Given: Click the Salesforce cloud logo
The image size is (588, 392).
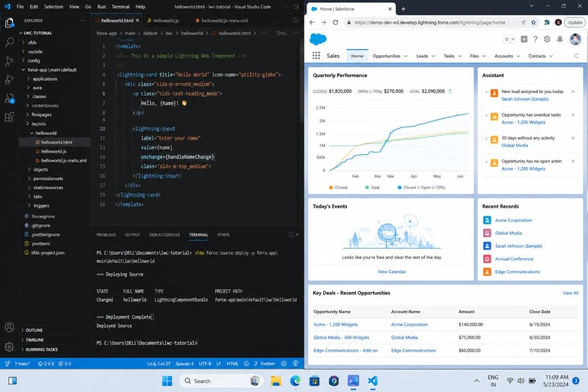Looking at the screenshot, I should [318, 39].
